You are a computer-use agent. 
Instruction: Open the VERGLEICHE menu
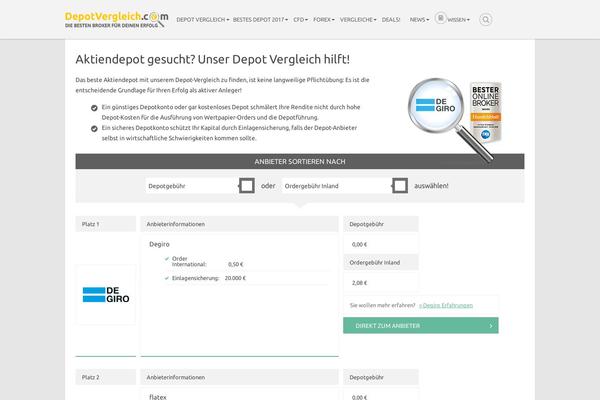(358, 20)
